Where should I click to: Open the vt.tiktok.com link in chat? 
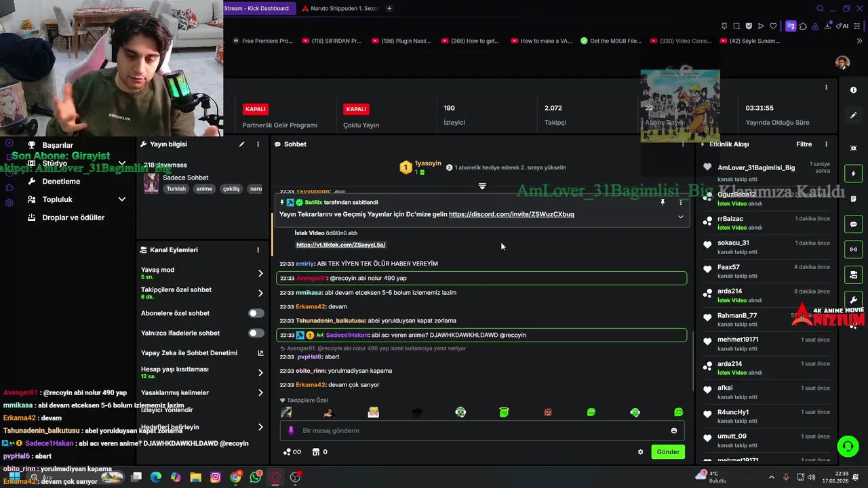(x=340, y=245)
